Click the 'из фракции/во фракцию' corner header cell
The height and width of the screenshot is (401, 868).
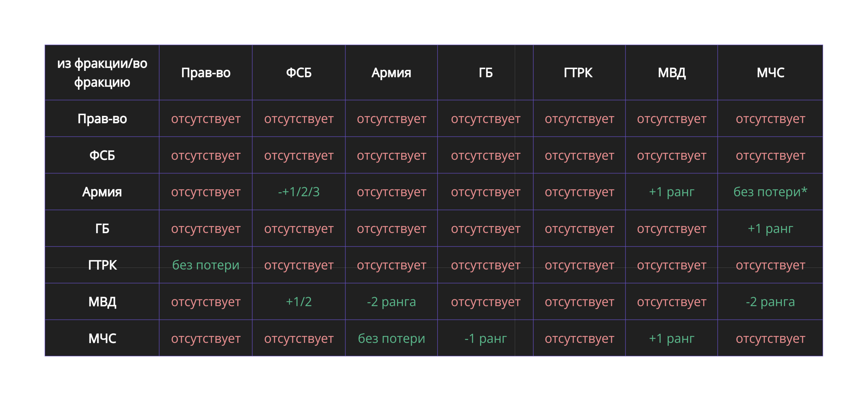[102, 73]
